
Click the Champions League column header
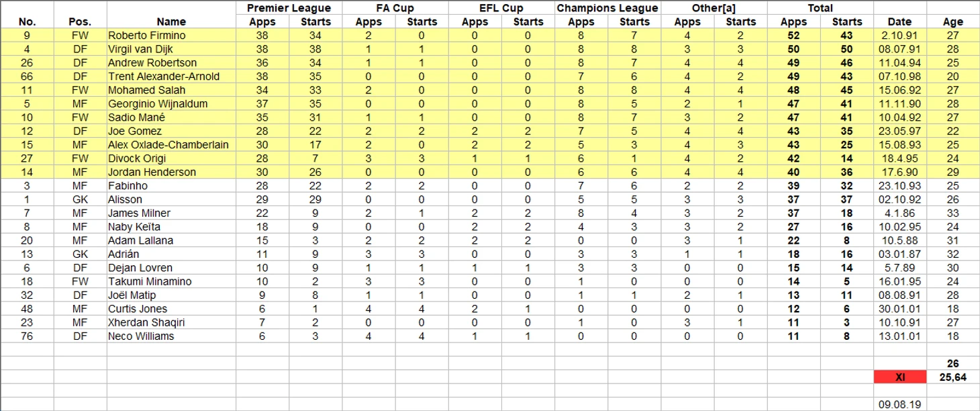click(x=607, y=8)
